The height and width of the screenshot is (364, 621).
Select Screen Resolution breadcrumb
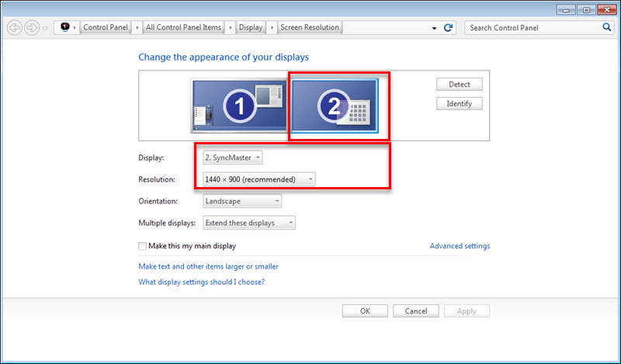click(310, 27)
